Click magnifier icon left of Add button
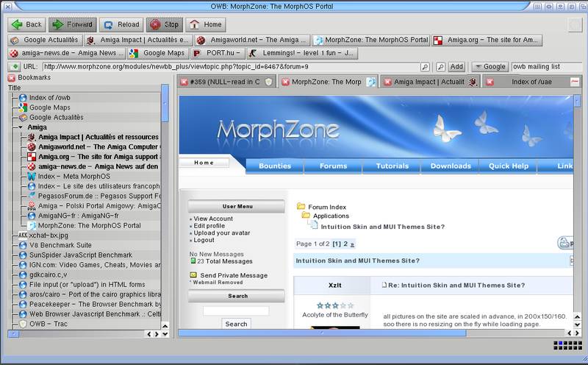Image resolution: width=588 pixels, height=365 pixels. coord(441,67)
